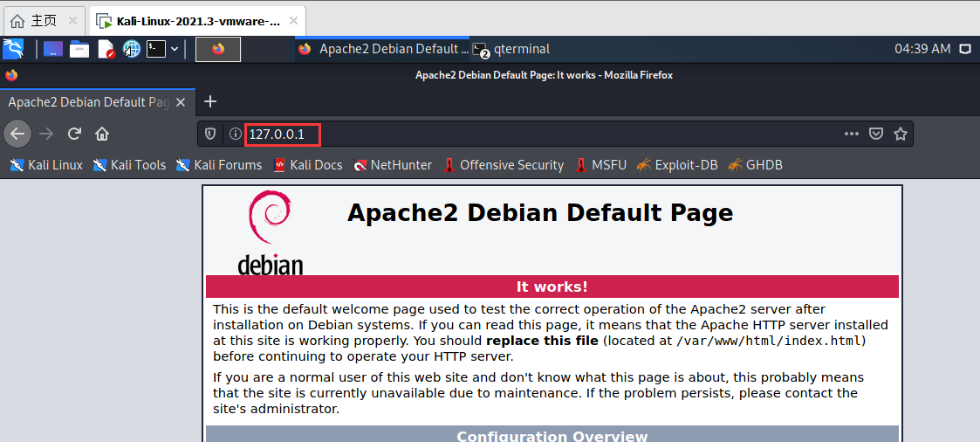Viewport: 980px width, 442px height.
Task: Open the Kali Docs bookmark
Action: [308, 165]
